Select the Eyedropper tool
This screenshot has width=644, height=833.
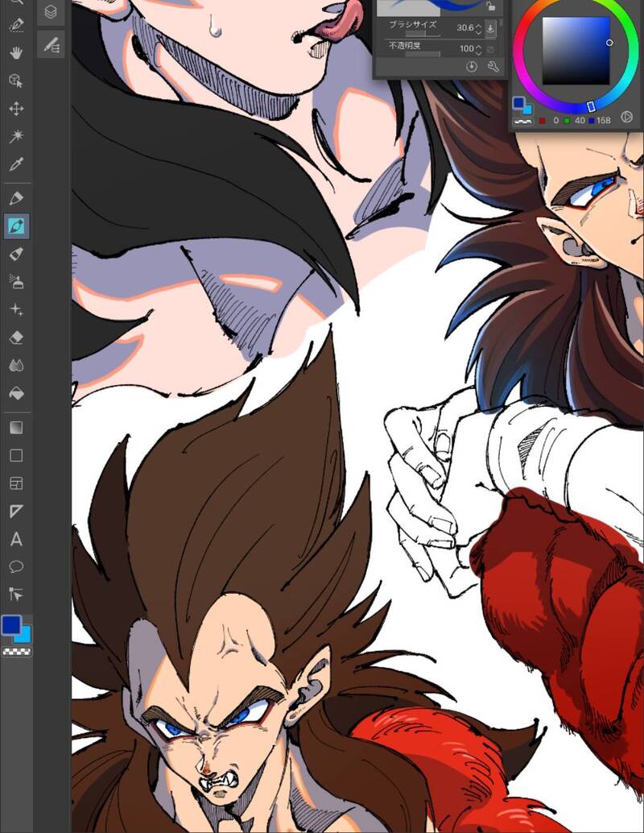(16, 164)
